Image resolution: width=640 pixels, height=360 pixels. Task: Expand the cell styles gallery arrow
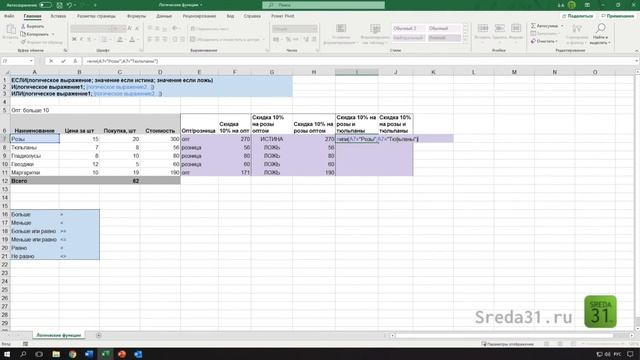(x=465, y=40)
